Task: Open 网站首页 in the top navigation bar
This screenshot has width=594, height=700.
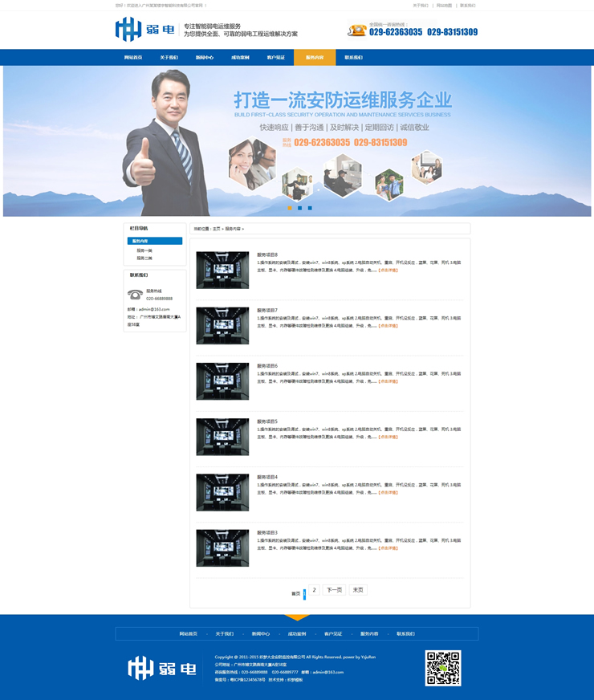Action: point(133,58)
